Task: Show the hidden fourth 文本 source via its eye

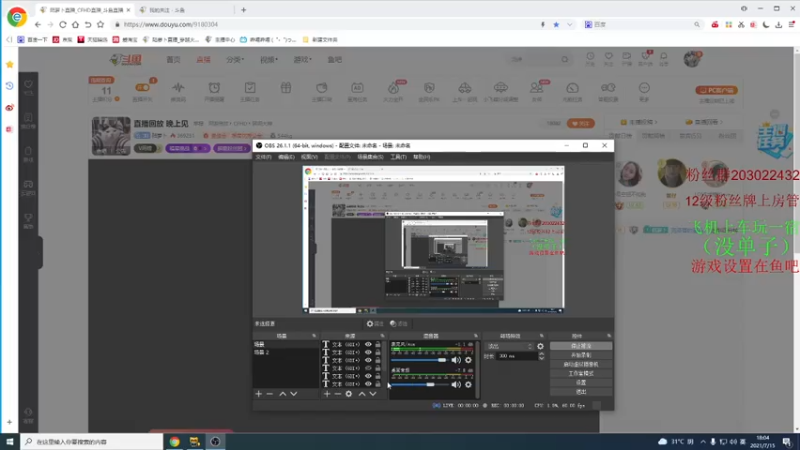Action: pos(368,368)
